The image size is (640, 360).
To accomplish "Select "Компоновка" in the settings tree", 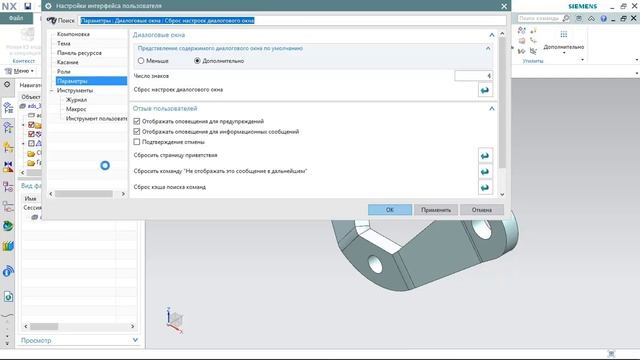I will [73, 34].
